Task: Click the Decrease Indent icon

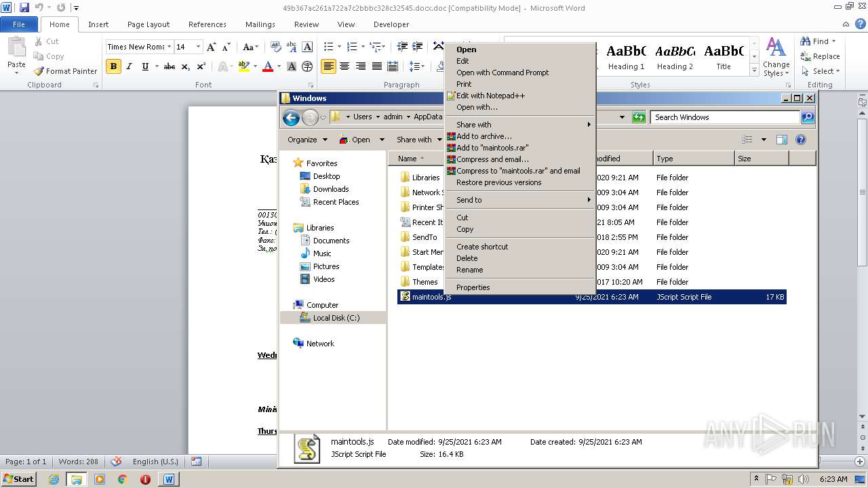Action: [x=402, y=47]
